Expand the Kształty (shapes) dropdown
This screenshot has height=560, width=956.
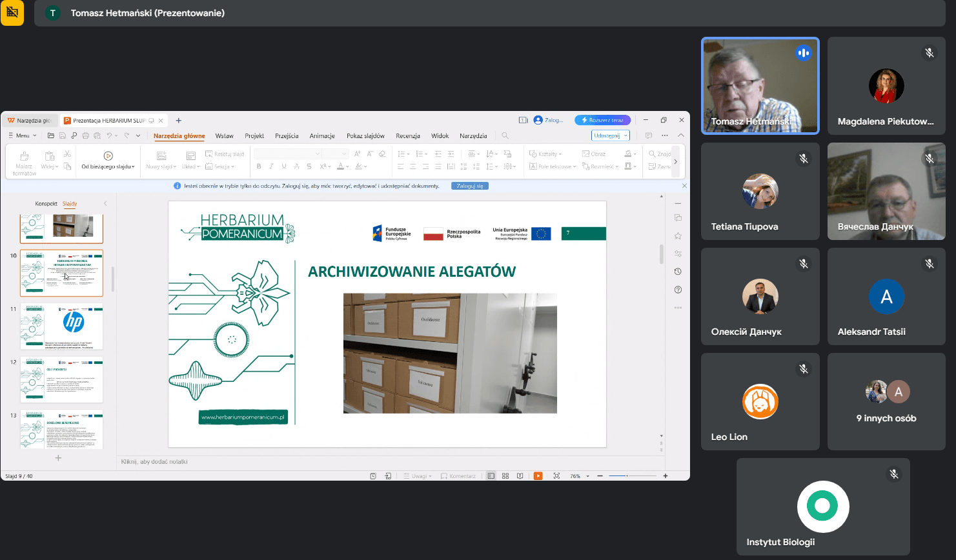[x=546, y=154]
